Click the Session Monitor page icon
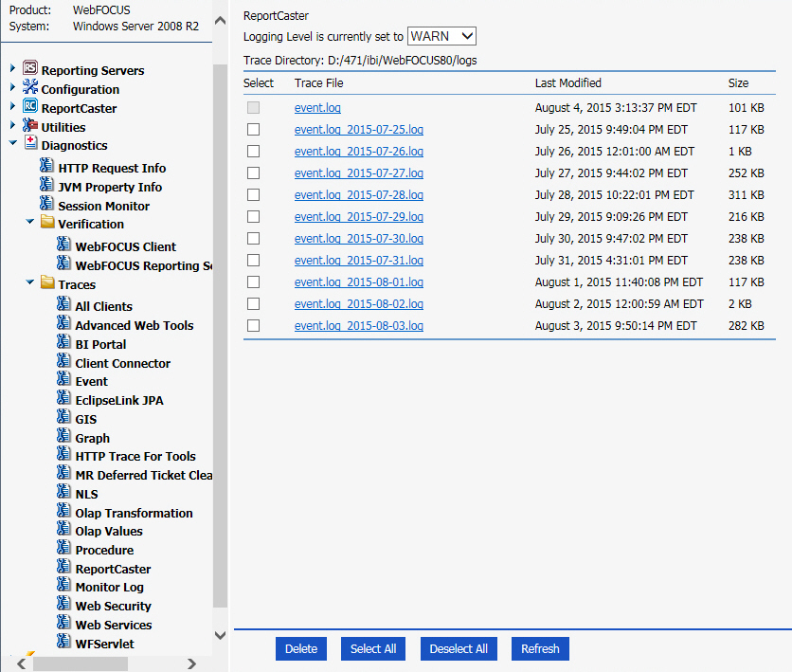 pos(46,203)
